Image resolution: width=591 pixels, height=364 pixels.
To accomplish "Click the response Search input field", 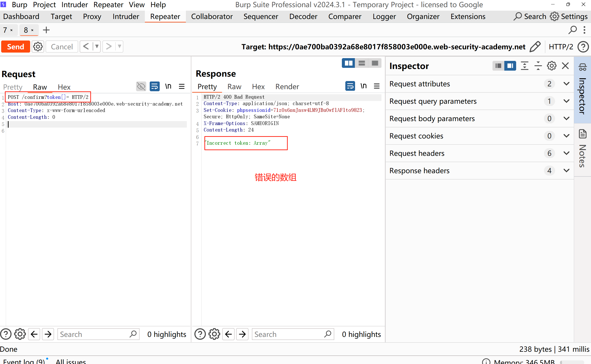I will (288, 334).
